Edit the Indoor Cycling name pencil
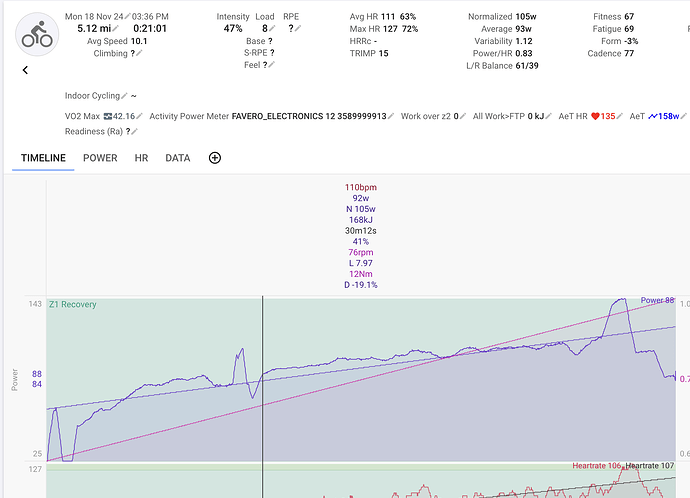Screen dimensions: 690x498 (125, 95)
